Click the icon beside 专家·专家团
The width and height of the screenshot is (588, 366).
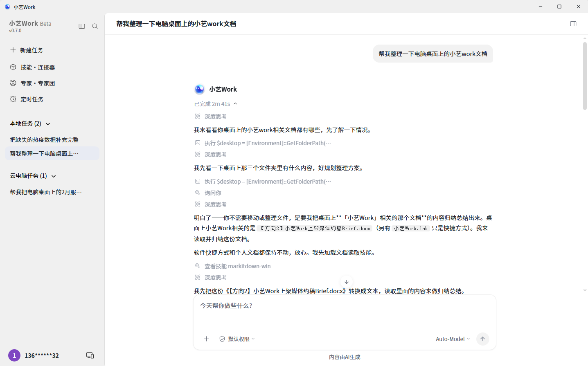tap(13, 83)
